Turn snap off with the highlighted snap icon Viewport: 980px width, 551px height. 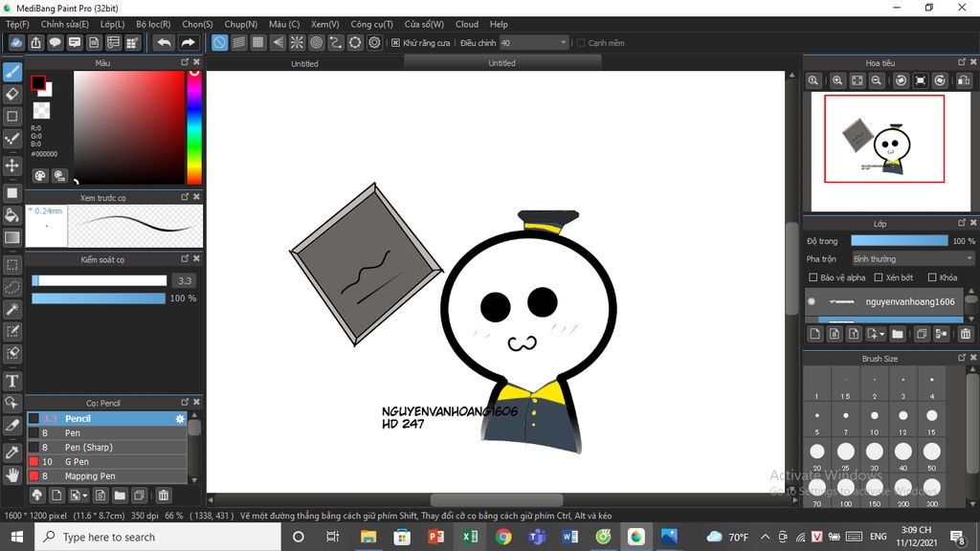(219, 42)
